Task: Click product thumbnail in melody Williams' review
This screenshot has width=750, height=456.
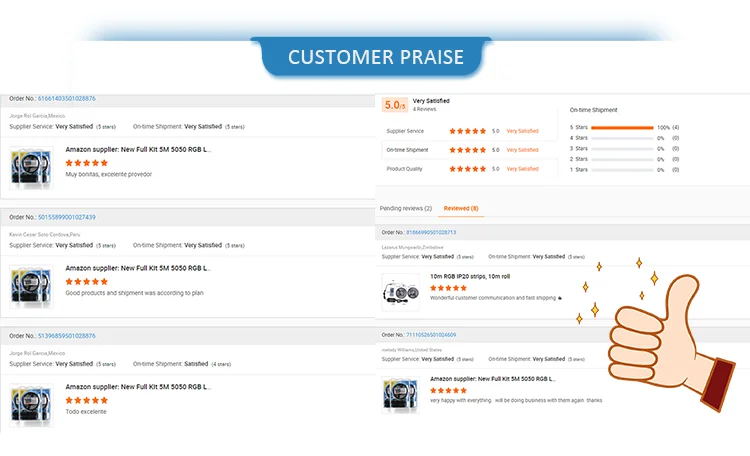Action: [401, 394]
